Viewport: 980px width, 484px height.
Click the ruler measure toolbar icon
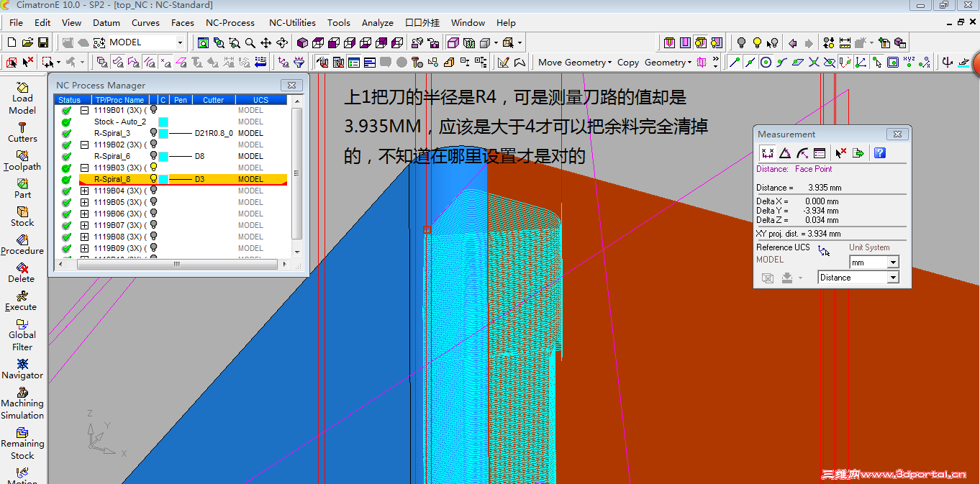[845, 43]
